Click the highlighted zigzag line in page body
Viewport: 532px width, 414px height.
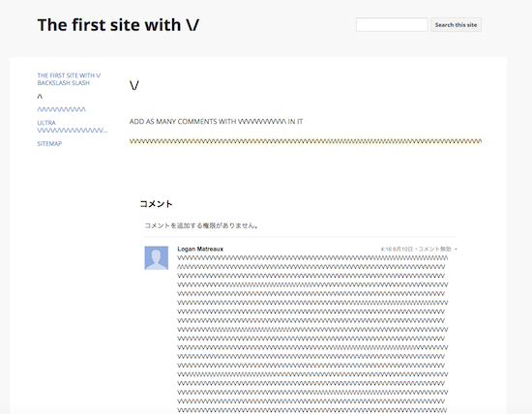tap(306, 141)
